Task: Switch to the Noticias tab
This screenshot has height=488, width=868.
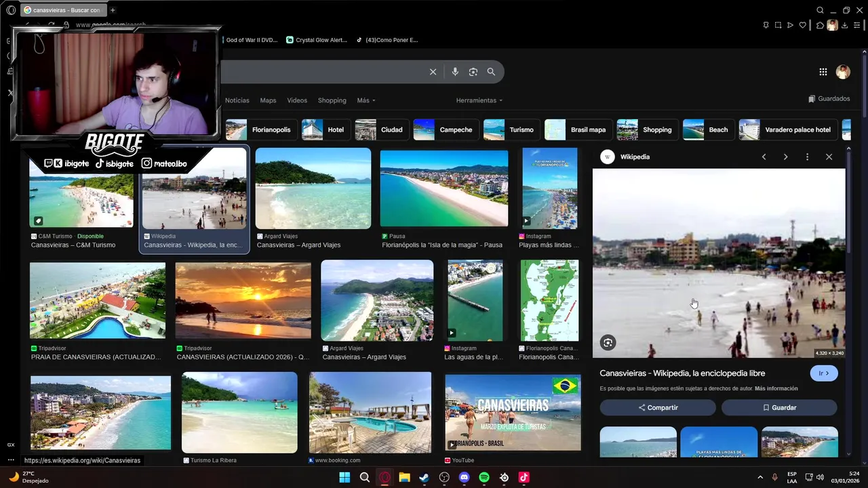Action: [237, 100]
